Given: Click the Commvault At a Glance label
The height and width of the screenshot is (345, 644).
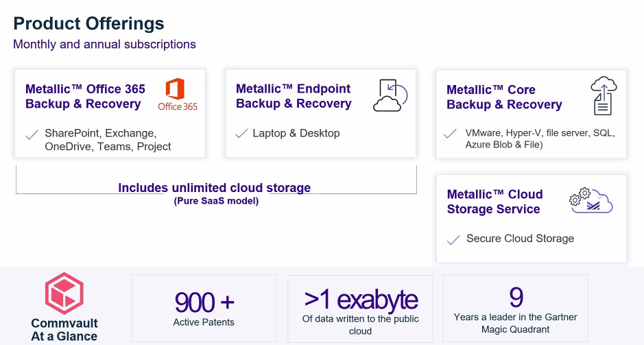Looking at the screenshot, I should (x=64, y=330).
